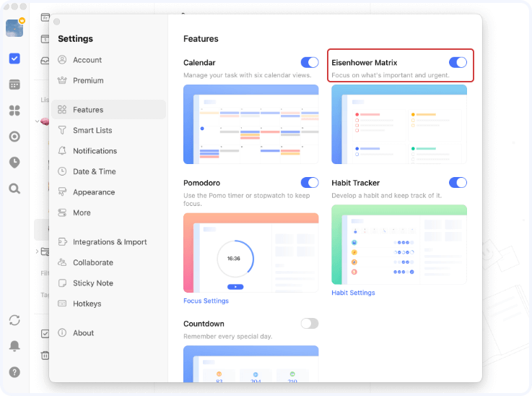Click the Hotkeys keyboard icon

point(62,304)
